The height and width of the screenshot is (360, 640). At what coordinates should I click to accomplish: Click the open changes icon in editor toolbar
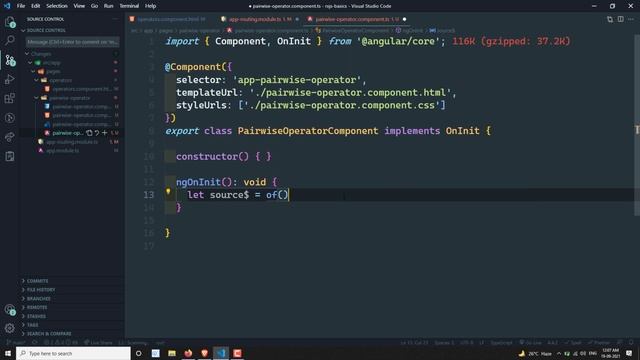pyautogui.click(x=610, y=19)
